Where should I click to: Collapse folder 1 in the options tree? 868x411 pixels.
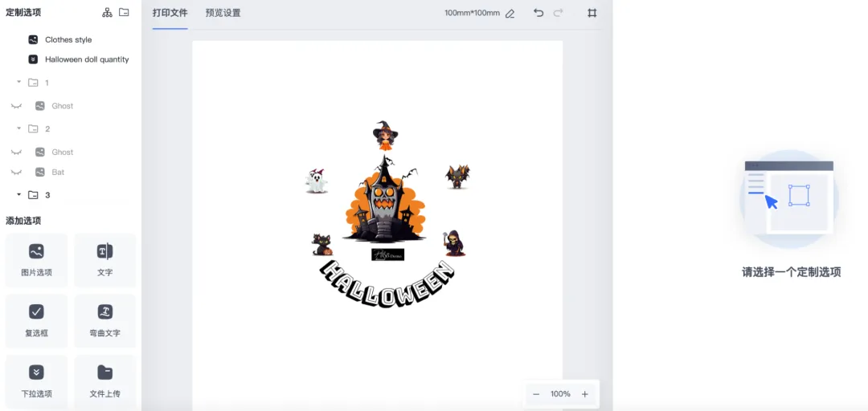point(18,82)
